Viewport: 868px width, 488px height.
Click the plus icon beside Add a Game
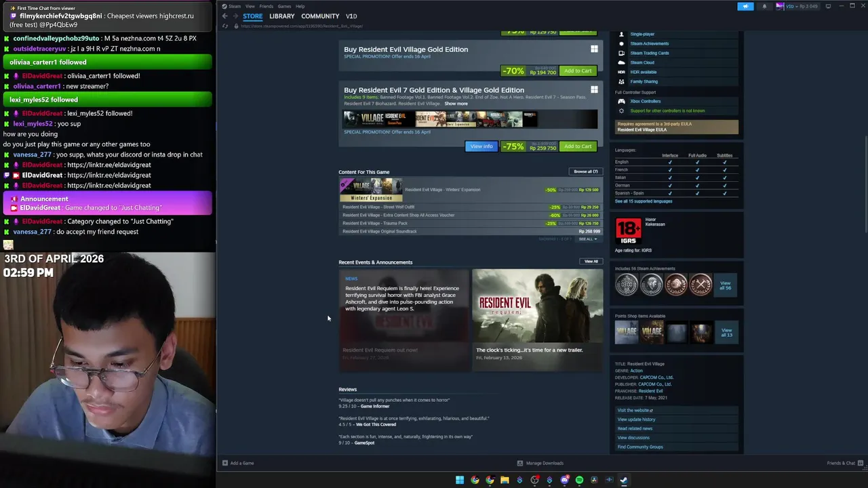click(x=225, y=463)
